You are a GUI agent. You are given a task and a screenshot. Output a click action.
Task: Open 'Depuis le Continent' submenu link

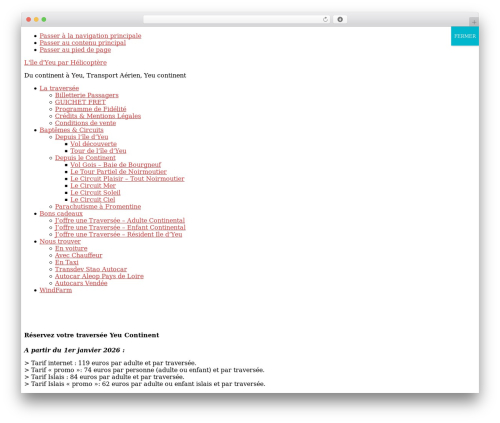coord(85,158)
